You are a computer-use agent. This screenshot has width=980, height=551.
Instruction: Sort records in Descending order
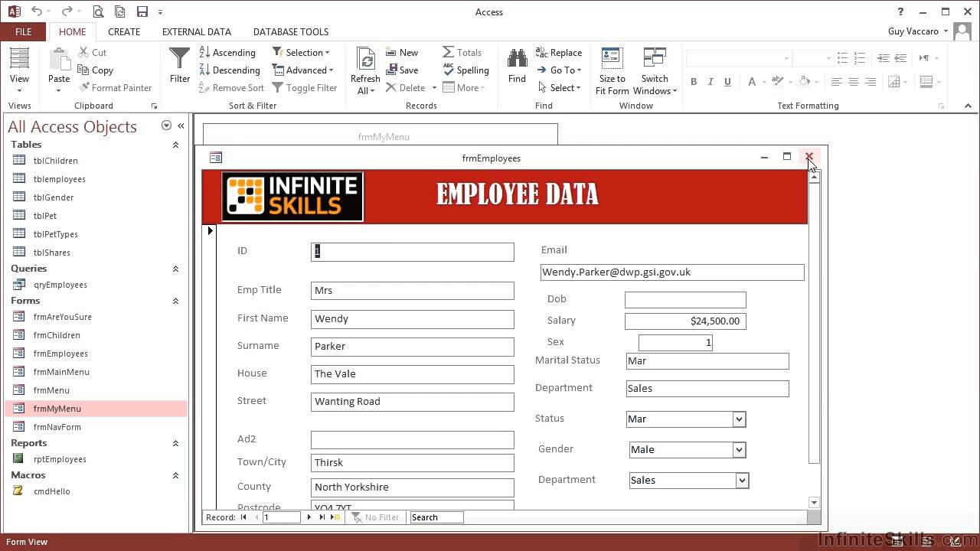click(230, 70)
